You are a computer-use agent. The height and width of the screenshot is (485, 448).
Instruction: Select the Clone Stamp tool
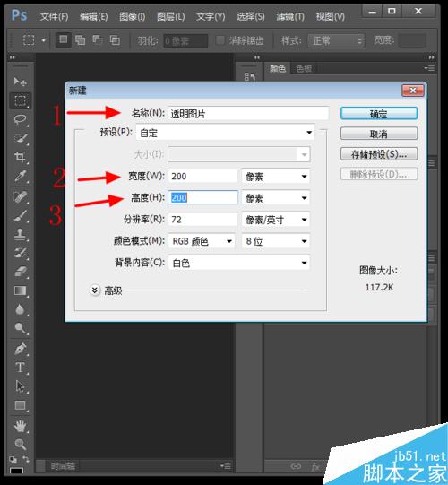20,234
